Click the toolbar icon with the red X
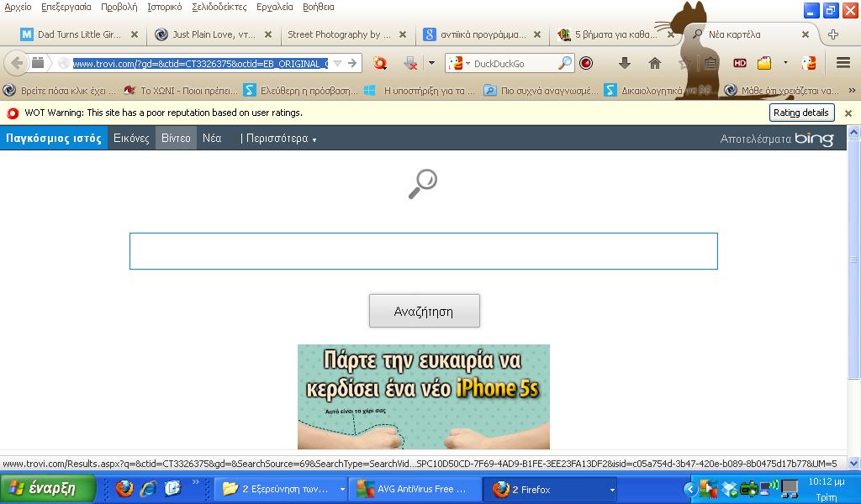The image size is (861, 504). click(x=410, y=64)
